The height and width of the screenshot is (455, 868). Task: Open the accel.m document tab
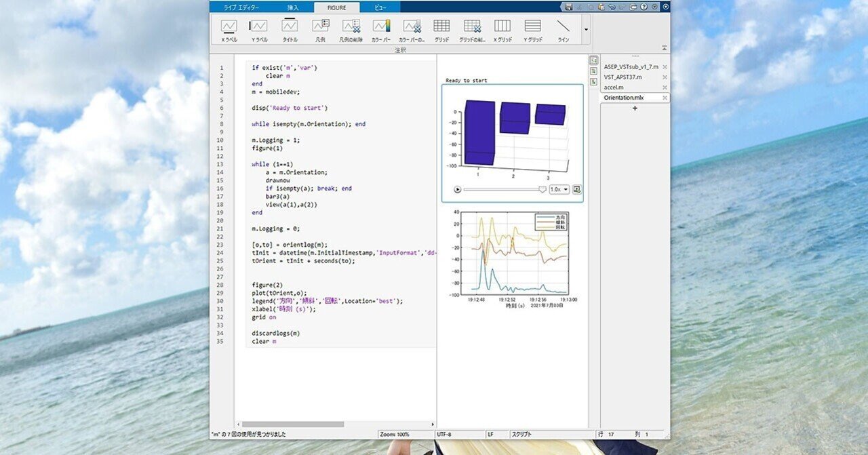(614, 87)
